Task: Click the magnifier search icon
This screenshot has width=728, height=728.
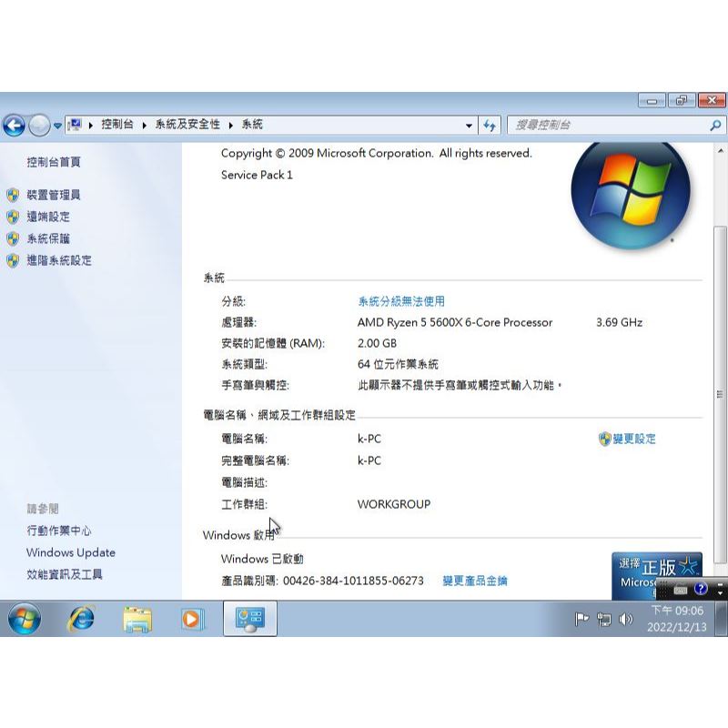Action: 715,125
